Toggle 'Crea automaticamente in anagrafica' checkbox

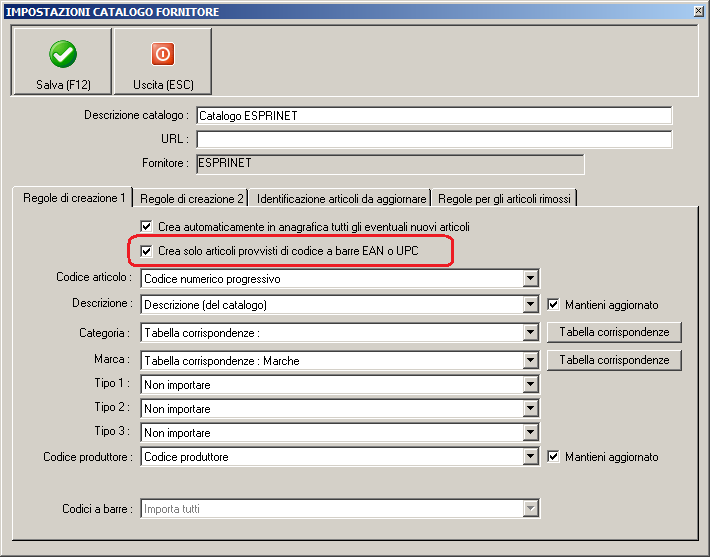click(146, 226)
